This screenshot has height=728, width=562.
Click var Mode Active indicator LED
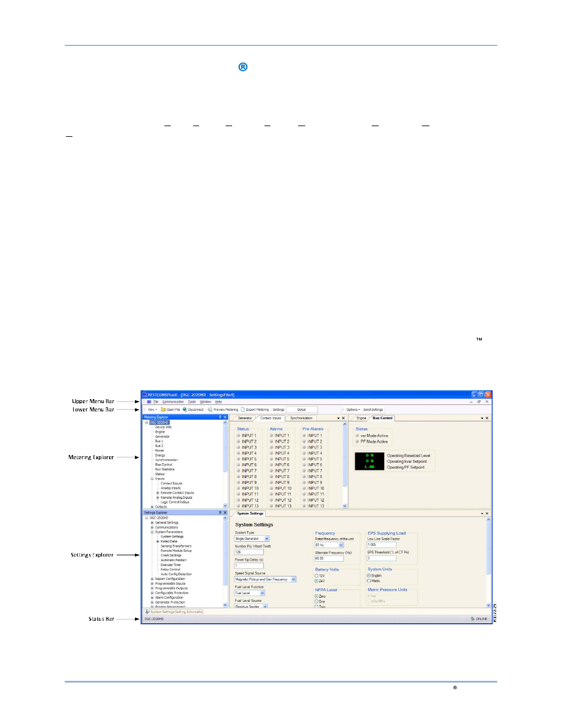pos(357,436)
